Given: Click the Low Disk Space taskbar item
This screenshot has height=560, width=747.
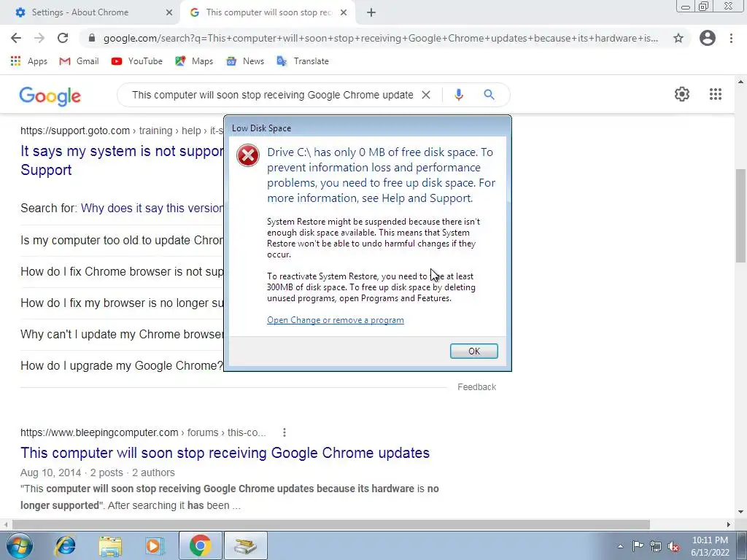Looking at the screenshot, I should pos(245,545).
